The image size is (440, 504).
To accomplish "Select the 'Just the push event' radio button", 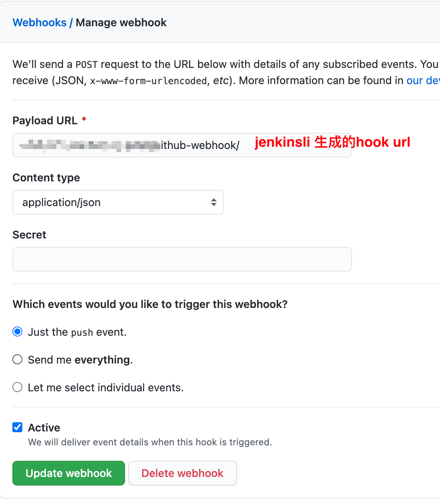I will pyautogui.click(x=17, y=332).
